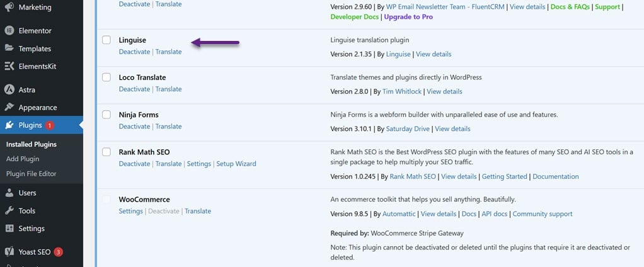Deactivate the Linguise plugin

tap(134, 52)
